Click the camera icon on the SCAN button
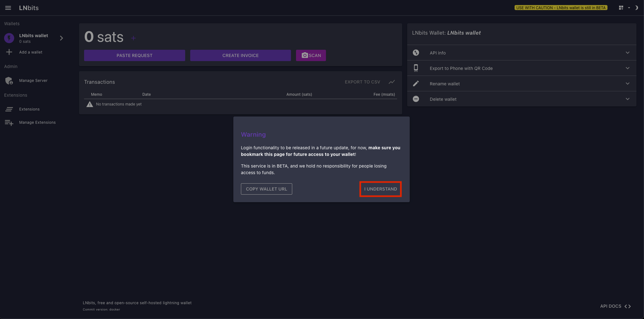 tap(304, 55)
